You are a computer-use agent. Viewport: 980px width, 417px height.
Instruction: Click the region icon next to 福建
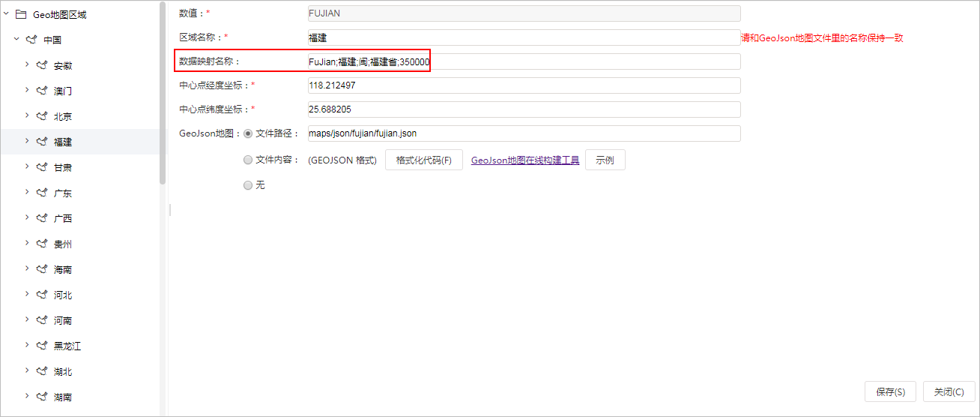pos(42,142)
